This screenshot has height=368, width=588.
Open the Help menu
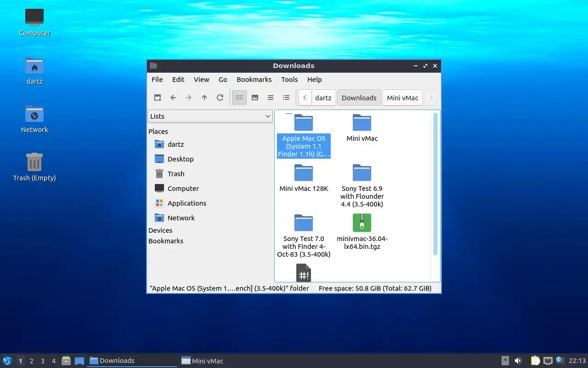[314, 80]
